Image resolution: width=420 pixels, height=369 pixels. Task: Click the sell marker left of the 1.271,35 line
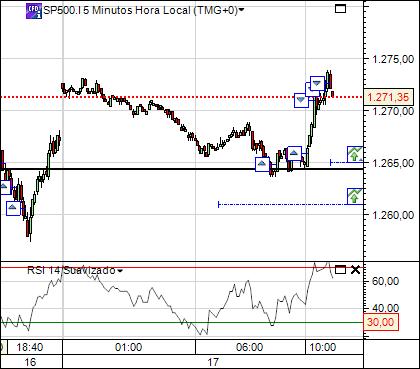click(x=301, y=100)
